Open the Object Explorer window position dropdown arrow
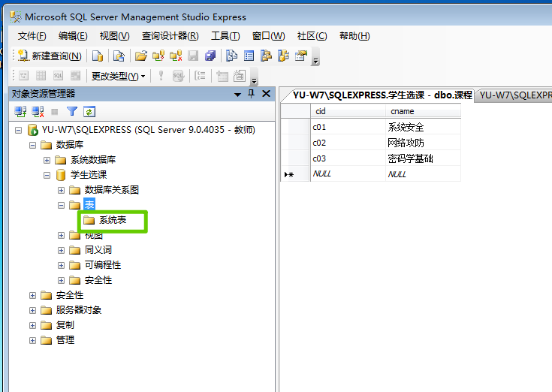 (x=237, y=95)
